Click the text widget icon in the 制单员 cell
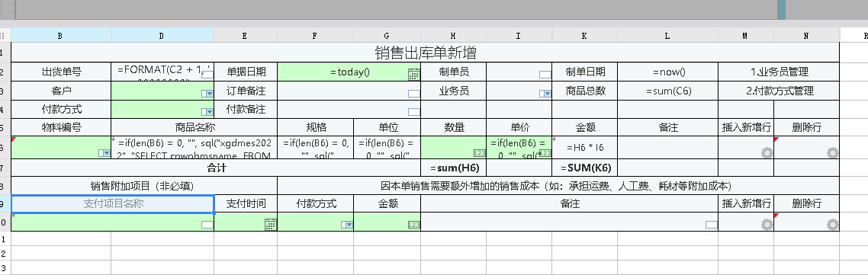Image resolution: width=868 pixels, height=275 pixels. 545,75
